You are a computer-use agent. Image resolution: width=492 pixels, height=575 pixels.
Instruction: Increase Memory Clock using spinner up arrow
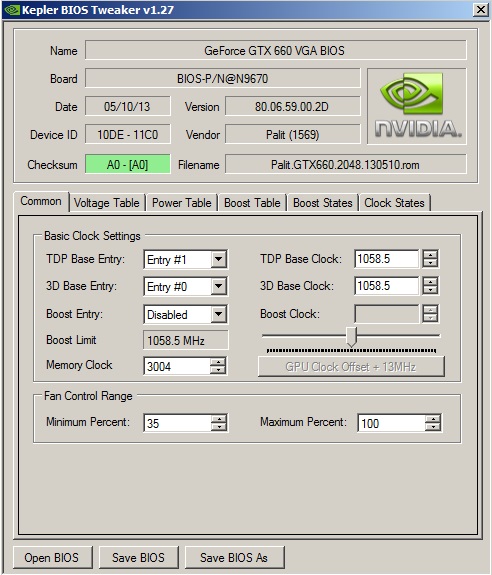pos(218,362)
